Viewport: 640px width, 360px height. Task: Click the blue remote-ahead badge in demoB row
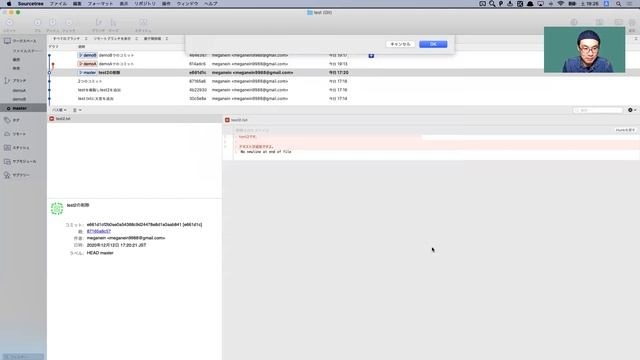coord(371,55)
